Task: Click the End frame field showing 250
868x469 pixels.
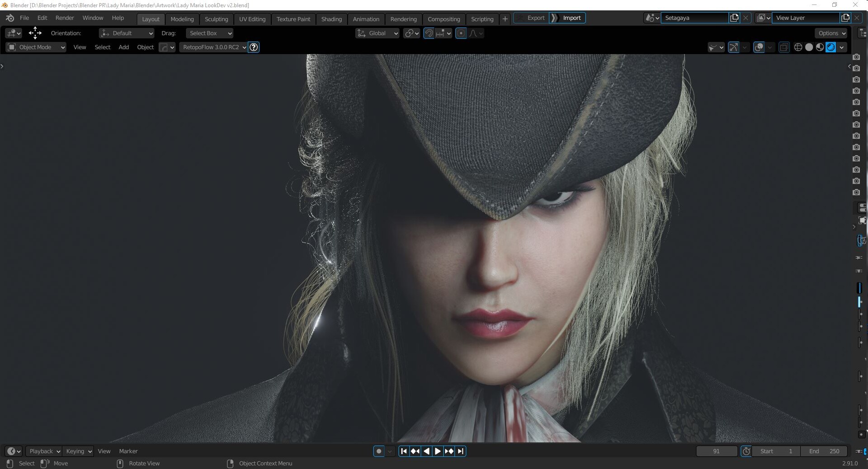Action: pyautogui.click(x=824, y=451)
